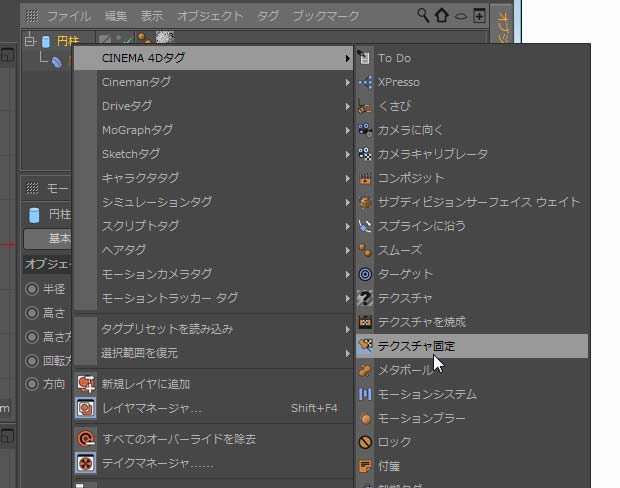Add the スムーズ tag from its icon
Screen dimensions: 620x488
click(x=365, y=250)
